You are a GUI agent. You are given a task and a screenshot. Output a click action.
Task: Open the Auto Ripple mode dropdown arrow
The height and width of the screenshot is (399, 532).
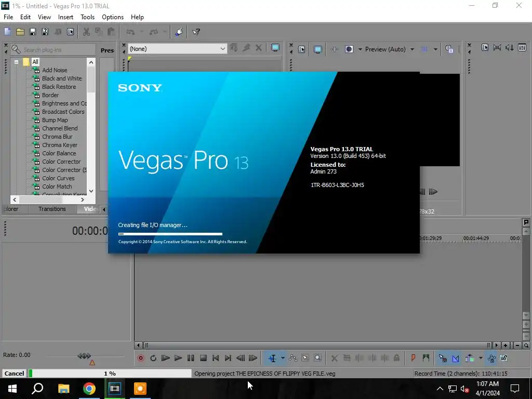(481, 358)
